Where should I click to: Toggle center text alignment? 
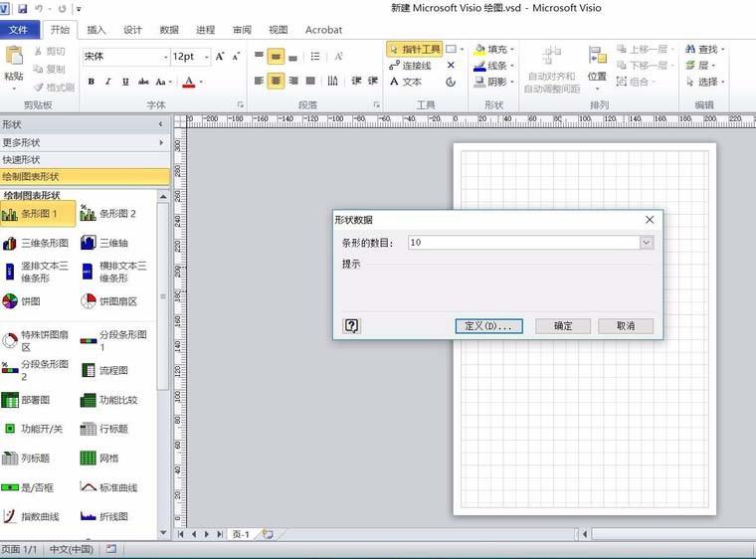[x=276, y=81]
